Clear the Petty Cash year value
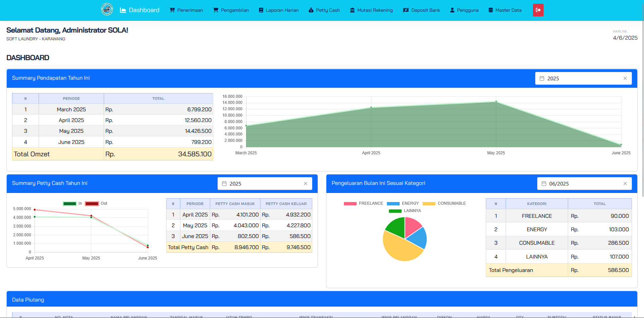 305,184
